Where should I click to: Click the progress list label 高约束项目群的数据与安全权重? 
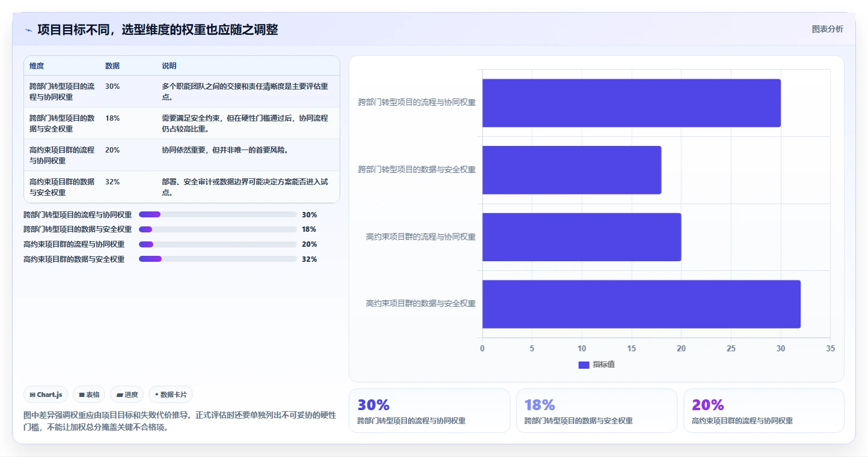[74, 259]
